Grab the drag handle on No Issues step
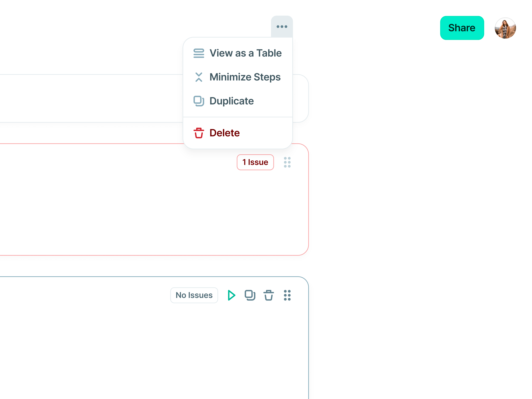Image resolution: width=532 pixels, height=399 pixels. tap(287, 295)
